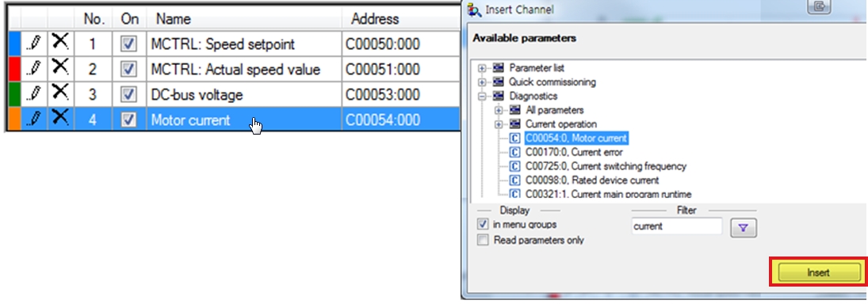This screenshot has height=304, width=868.
Task: Toggle On checkbox for MCTRL: Speed setpoint
Action: tap(128, 44)
